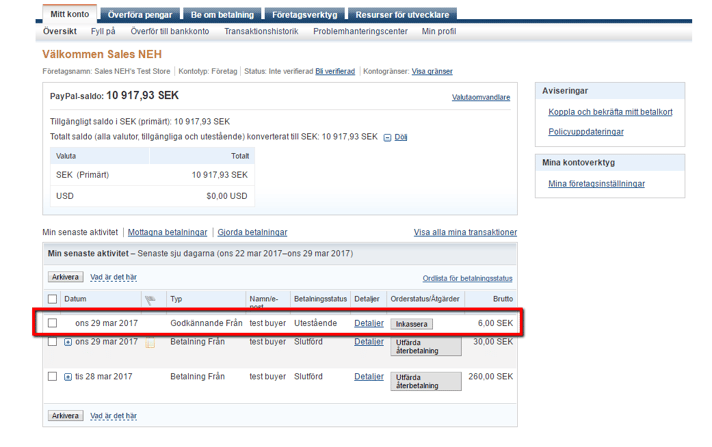
Task: Check the 260,00 SEK payment row
Action: (x=52, y=377)
